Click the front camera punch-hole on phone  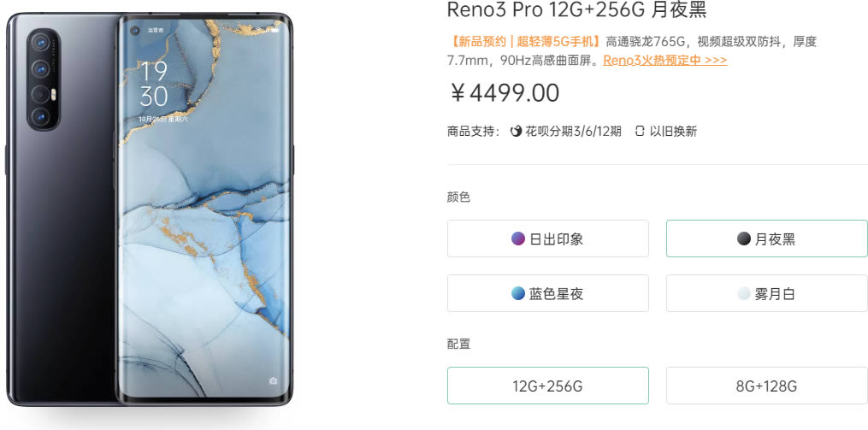pyautogui.click(x=134, y=31)
